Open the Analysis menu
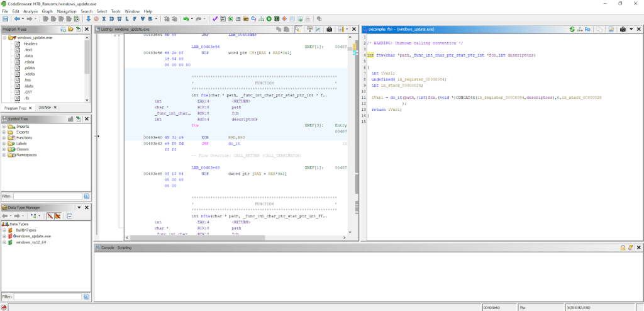The width and height of the screenshot is (644, 311). click(30, 11)
